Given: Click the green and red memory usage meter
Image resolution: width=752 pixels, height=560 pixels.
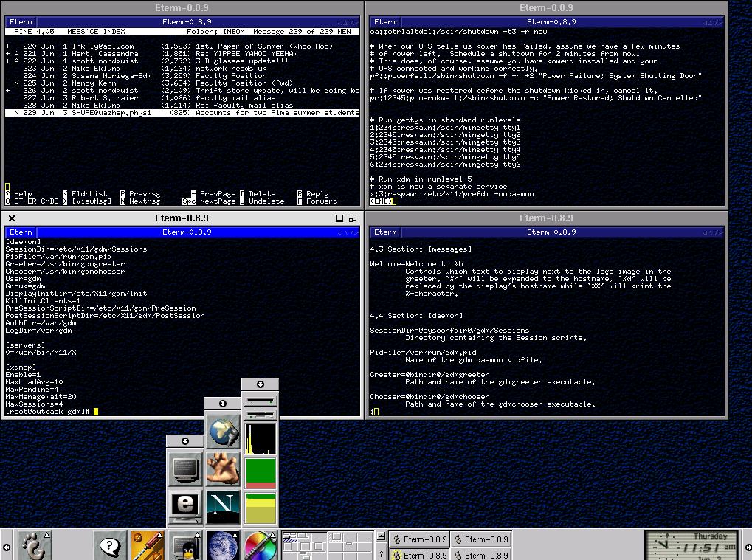Looking at the screenshot, I should (260, 473).
